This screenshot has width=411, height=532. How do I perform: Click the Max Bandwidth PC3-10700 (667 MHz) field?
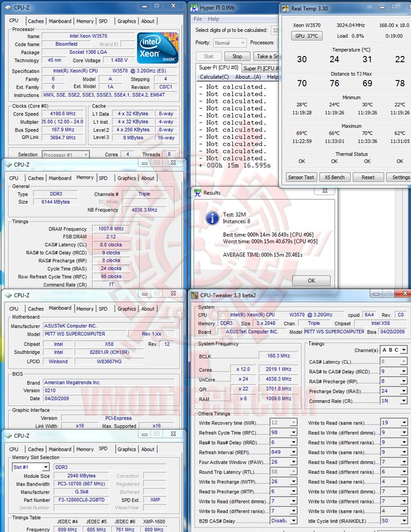tap(82, 484)
